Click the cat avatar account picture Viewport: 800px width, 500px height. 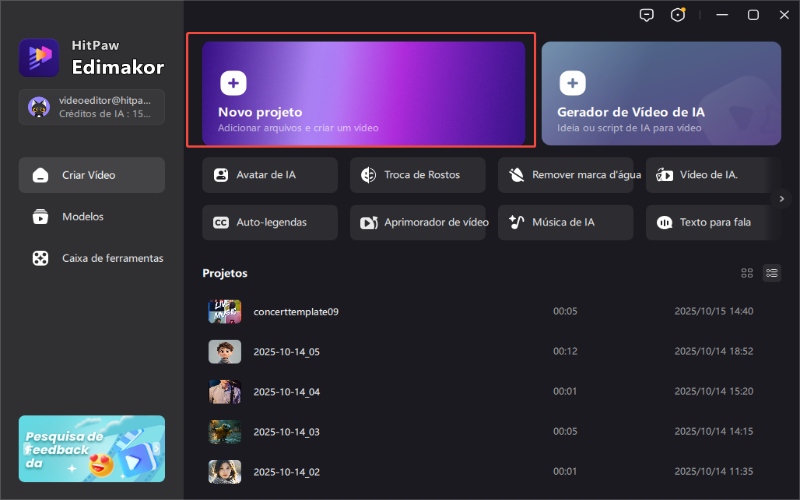39,107
